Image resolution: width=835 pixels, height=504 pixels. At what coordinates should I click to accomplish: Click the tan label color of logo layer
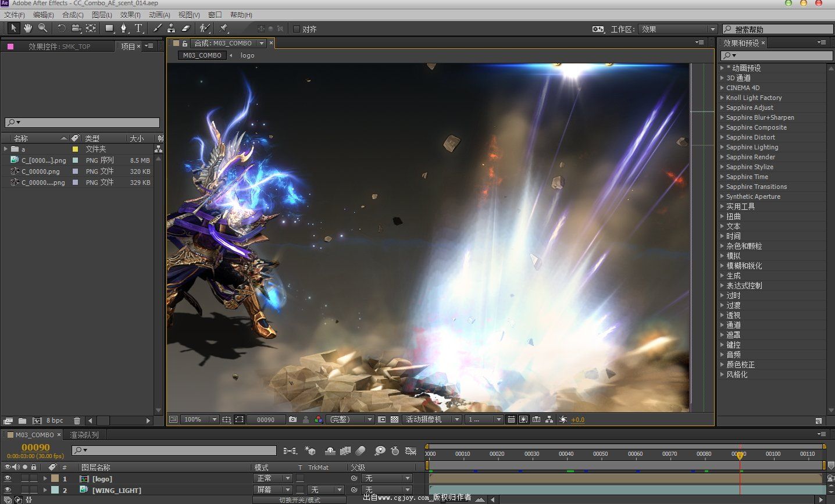(55, 478)
